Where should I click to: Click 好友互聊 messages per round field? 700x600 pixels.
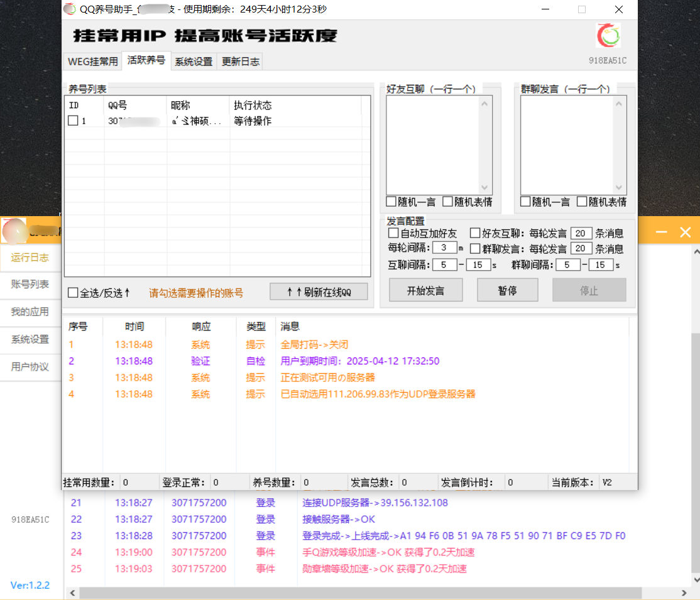click(581, 234)
